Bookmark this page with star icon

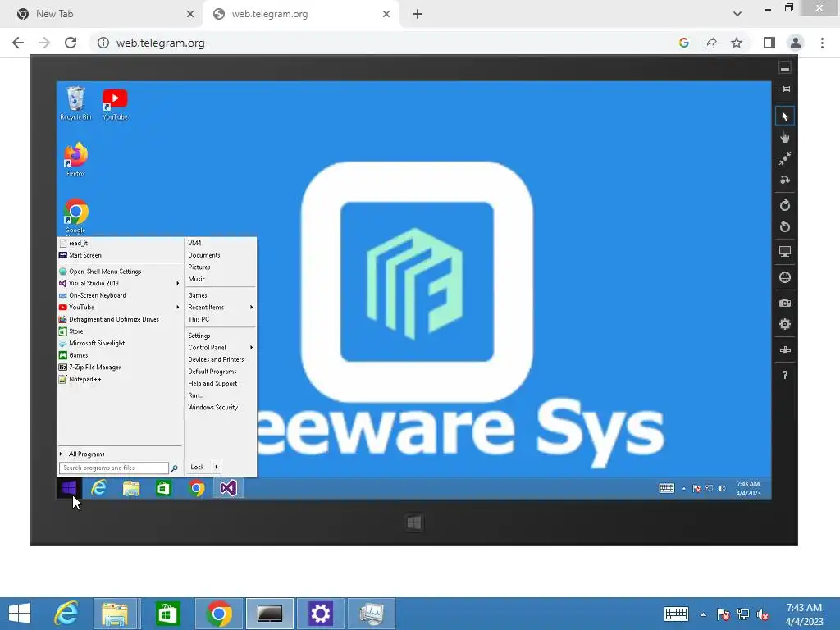pyautogui.click(x=737, y=43)
